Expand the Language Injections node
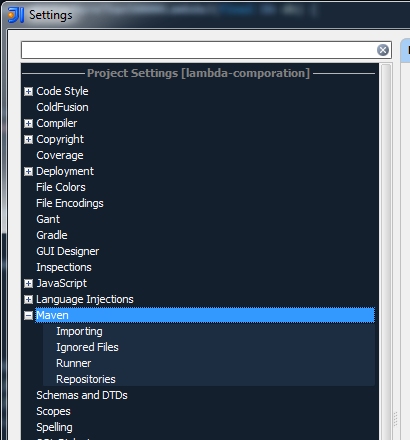The image size is (410, 440). coord(29,299)
